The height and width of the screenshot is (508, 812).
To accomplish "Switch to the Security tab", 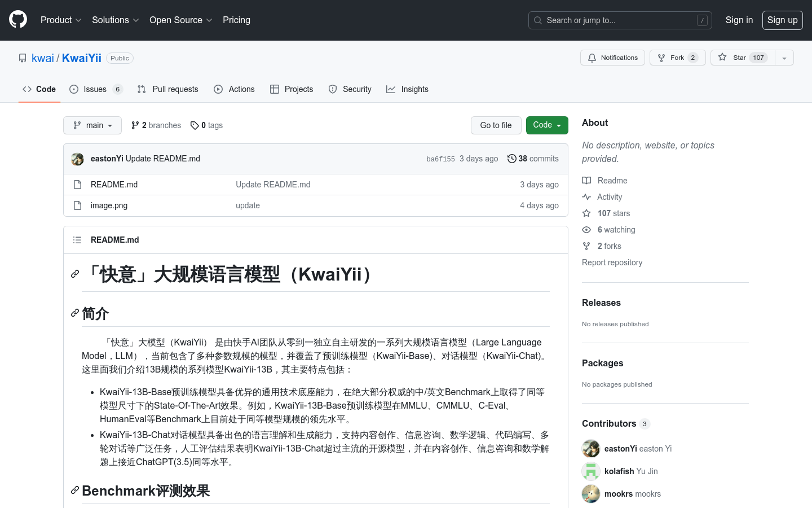I will (x=350, y=89).
